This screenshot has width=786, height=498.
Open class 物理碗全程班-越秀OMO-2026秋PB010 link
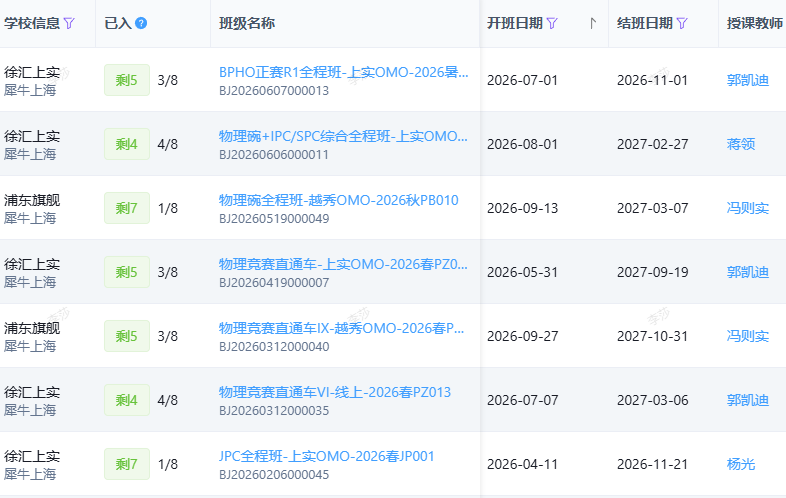pos(339,200)
